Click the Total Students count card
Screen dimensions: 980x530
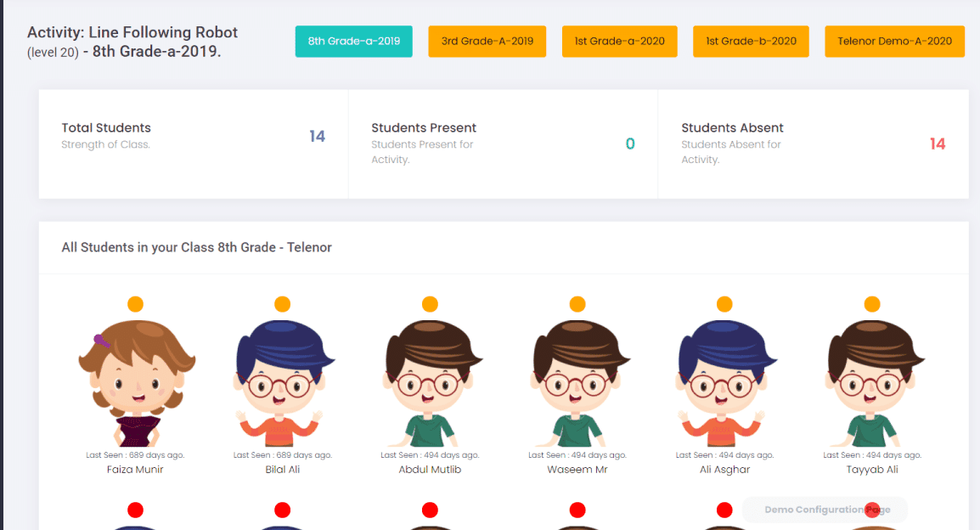(x=193, y=144)
